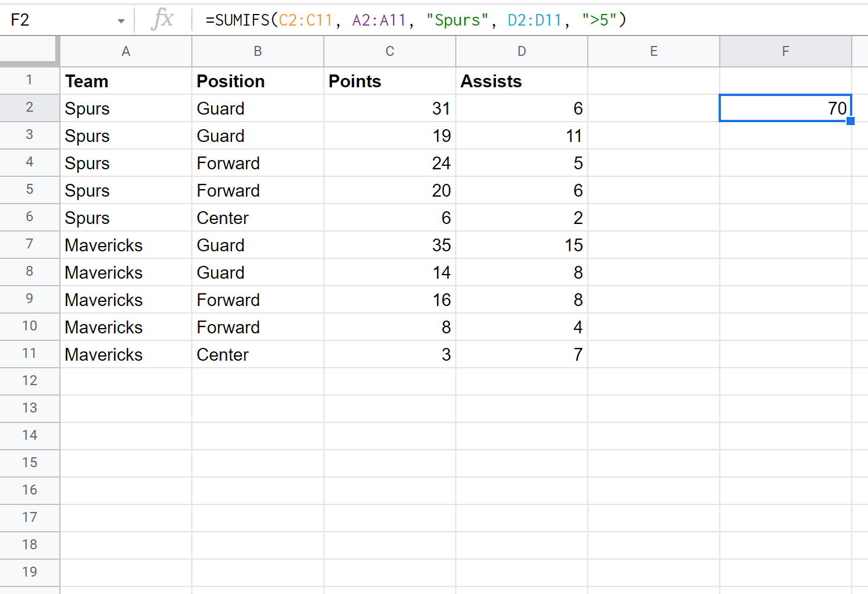Click the Spurs Guard with 31 points

click(389, 108)
